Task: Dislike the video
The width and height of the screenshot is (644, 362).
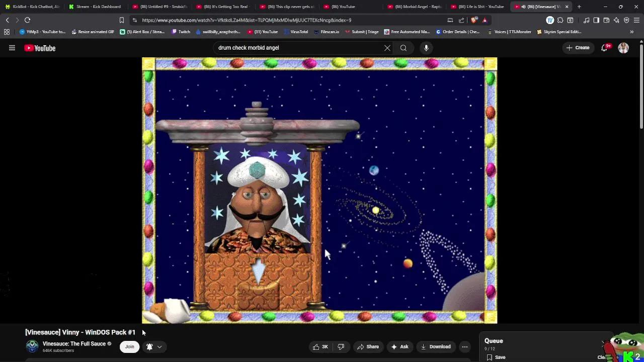Action: point(341,346)
